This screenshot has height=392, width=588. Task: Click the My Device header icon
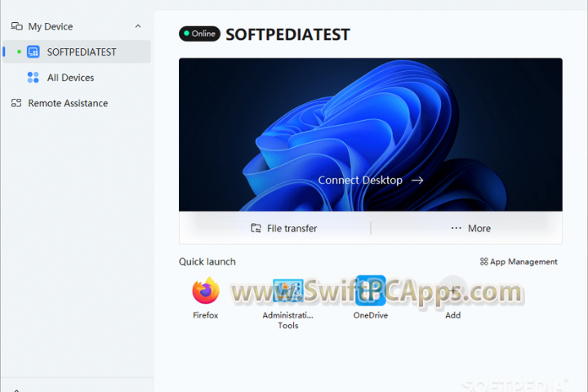[x=16, y=26]
